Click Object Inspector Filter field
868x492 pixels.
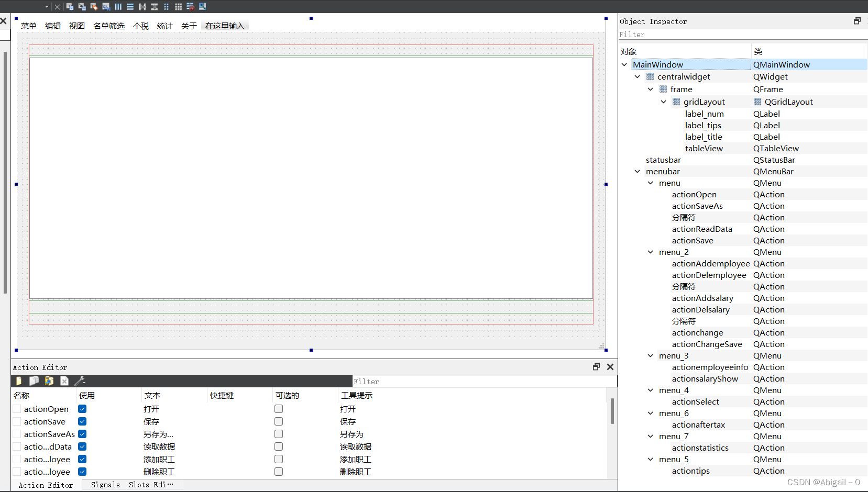pos(743,35)
